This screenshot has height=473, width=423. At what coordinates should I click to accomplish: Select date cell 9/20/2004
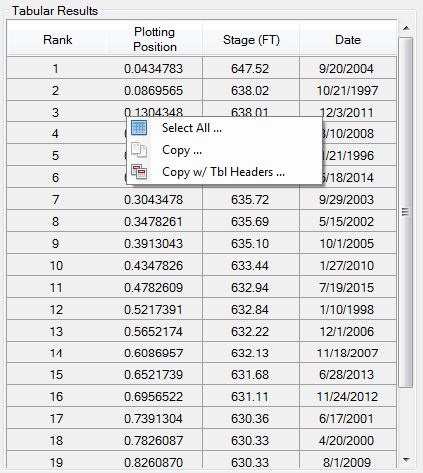coord(348,68)
